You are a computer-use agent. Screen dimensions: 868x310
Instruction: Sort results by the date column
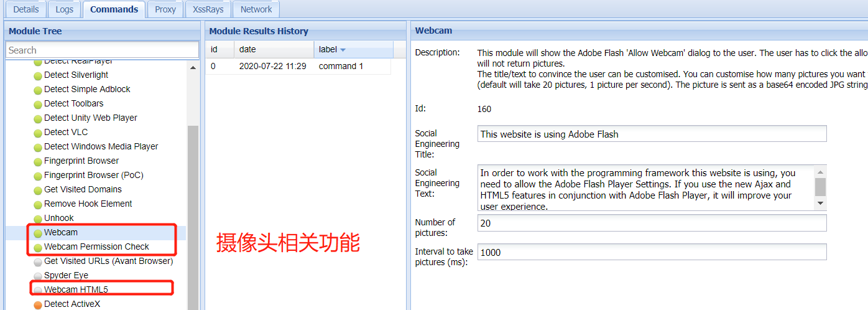[274, 49]
